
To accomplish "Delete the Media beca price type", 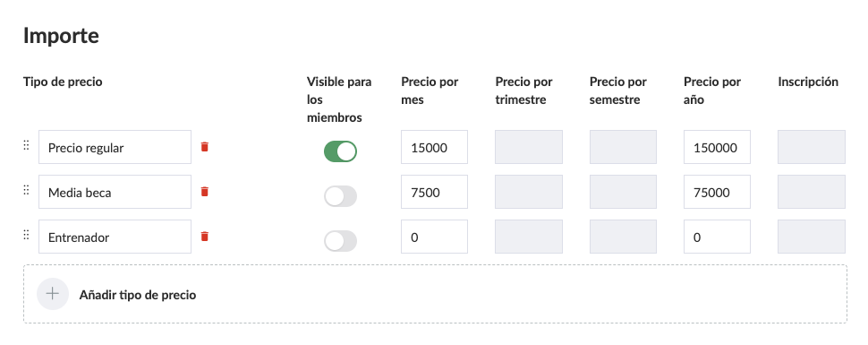I will coord(205,192).
